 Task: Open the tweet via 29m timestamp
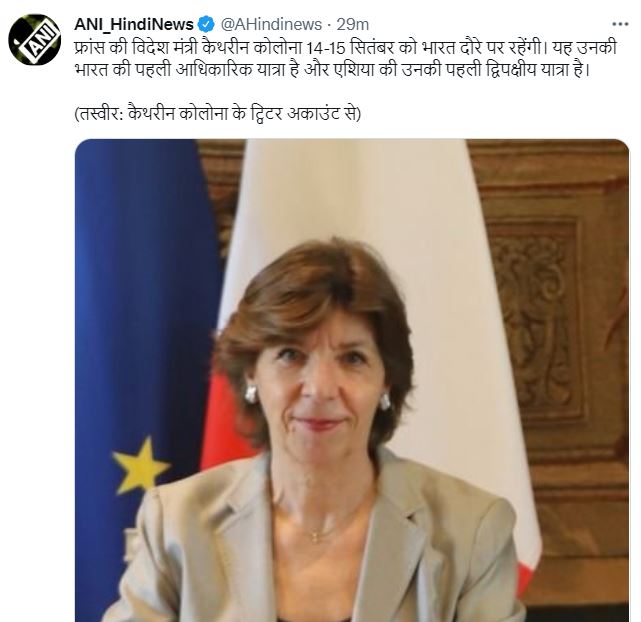[x=352, y=25]
